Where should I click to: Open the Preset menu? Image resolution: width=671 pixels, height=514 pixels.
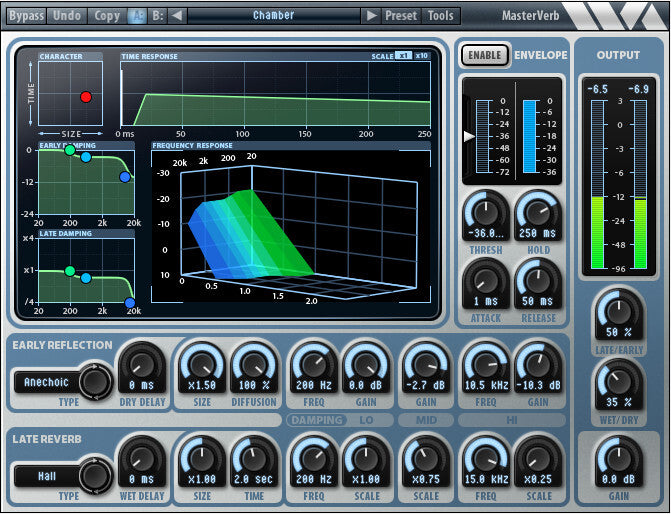pyautogui.click(x=401, y=15)
